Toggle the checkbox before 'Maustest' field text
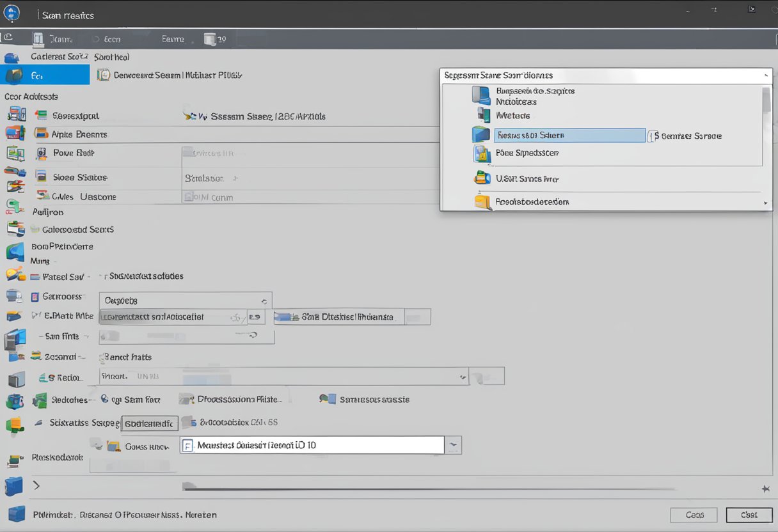 [187, 446]
